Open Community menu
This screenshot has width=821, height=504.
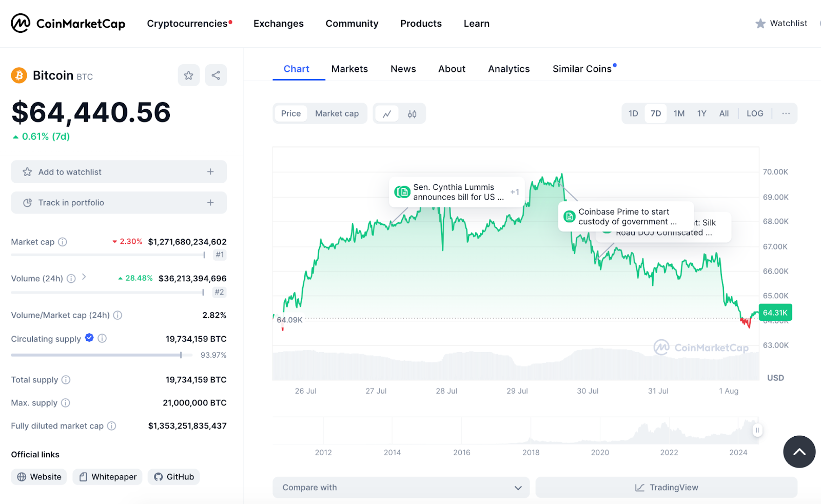tap(352, 24)
